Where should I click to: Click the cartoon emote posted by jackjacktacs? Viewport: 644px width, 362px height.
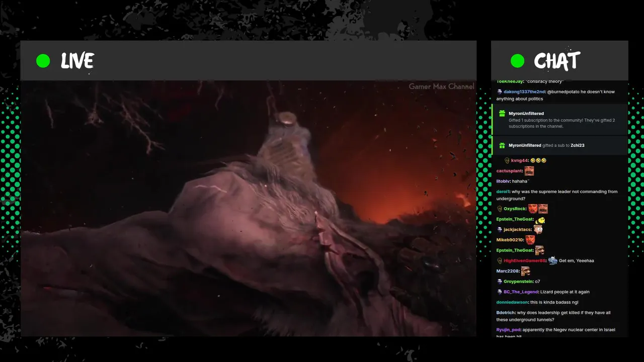pyautogui.click(x=538, y=229)
